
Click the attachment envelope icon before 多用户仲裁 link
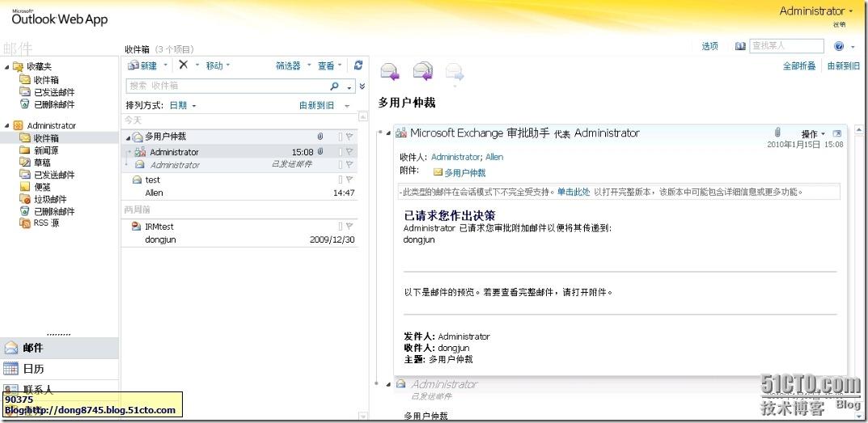(438, 173)
